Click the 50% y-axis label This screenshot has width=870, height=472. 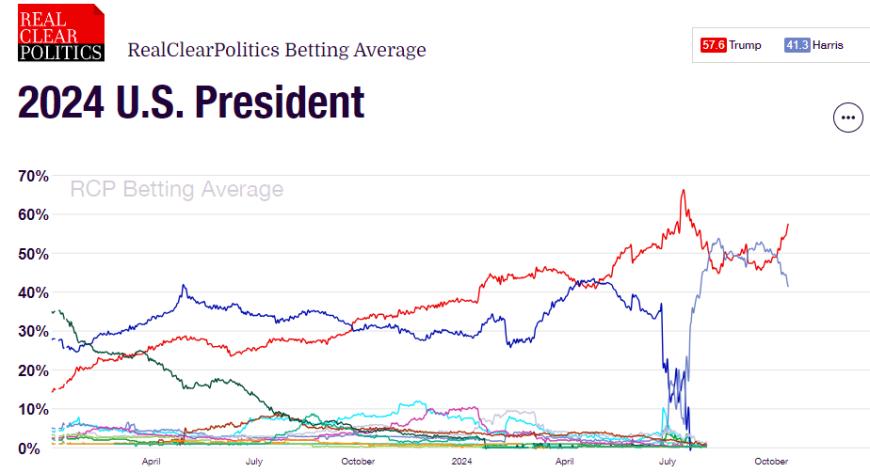[x=33, y=254]
